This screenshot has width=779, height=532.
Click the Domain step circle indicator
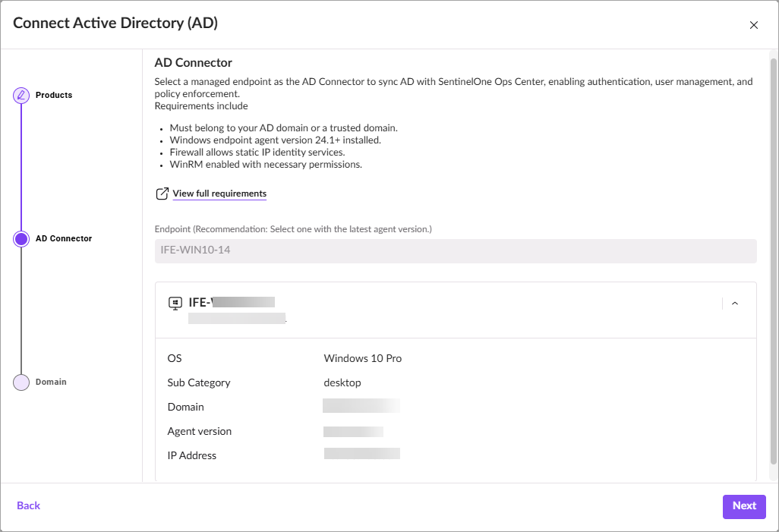21,382
